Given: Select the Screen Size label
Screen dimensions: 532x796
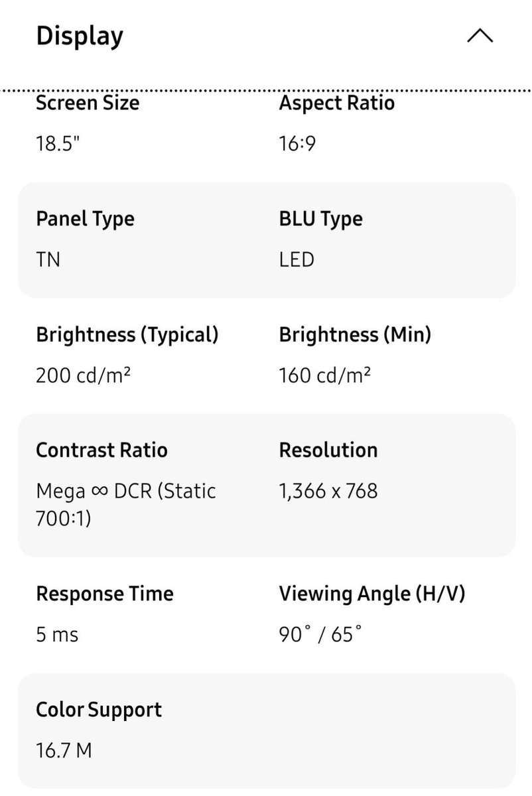Looking at the screenshot, I should [87, 103].
